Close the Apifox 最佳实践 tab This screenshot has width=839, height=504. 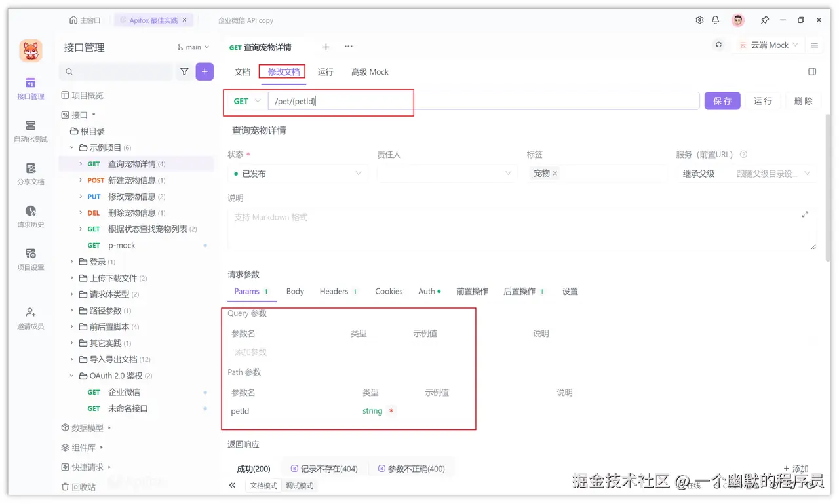(184, 20)
